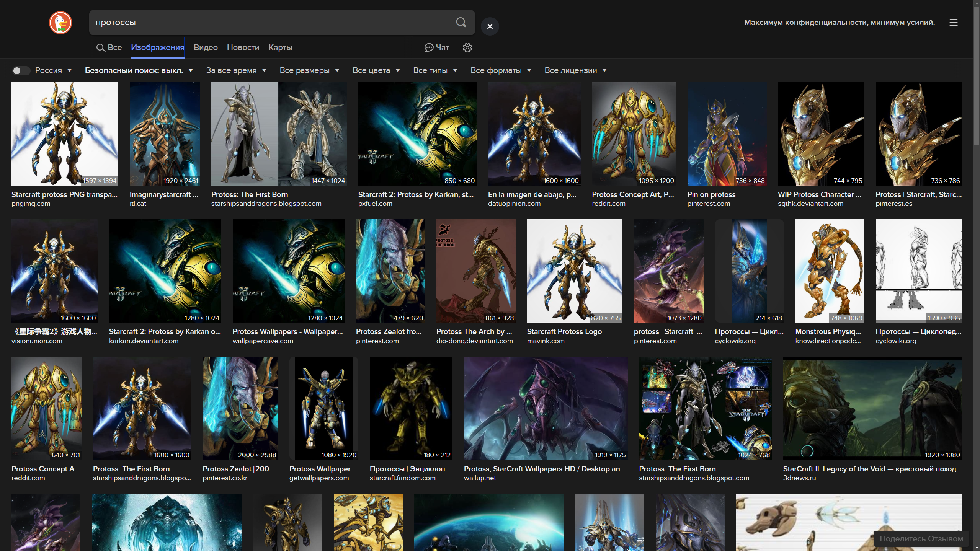Open the Protoss Wallpapers wallpapercave thumbnail
This screenshot has width=980, height=551.
tap(289, 271)
